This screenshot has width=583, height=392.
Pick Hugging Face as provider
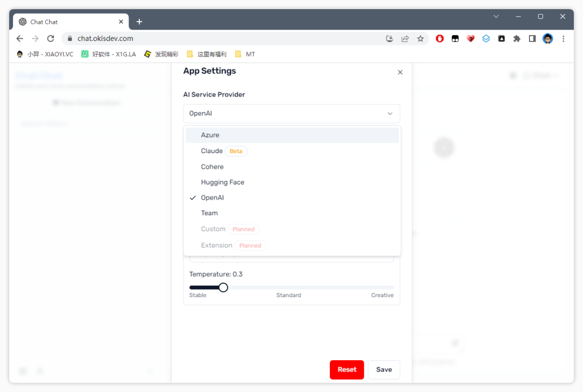(x=292, y=182)
